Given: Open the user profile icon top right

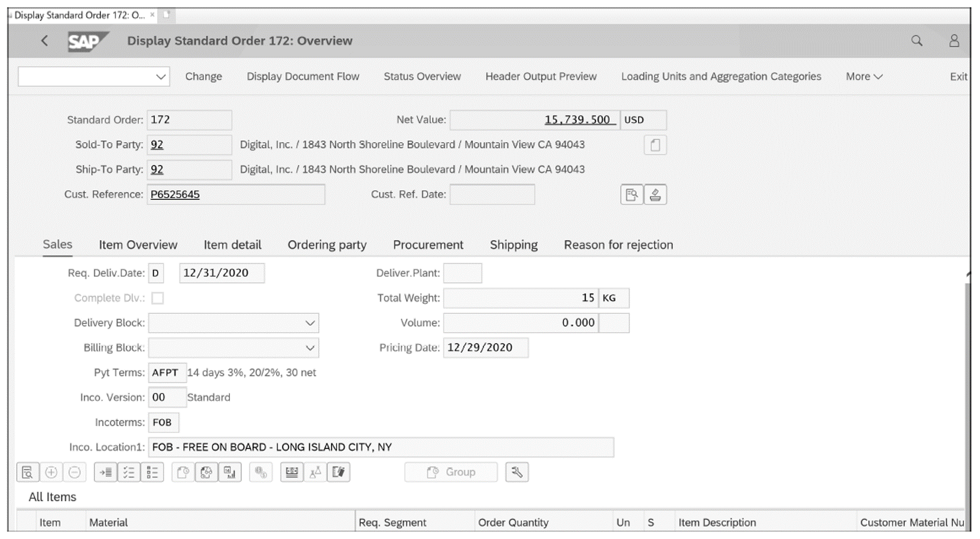Looking at the screenshot, I should (x=954, y=41).
